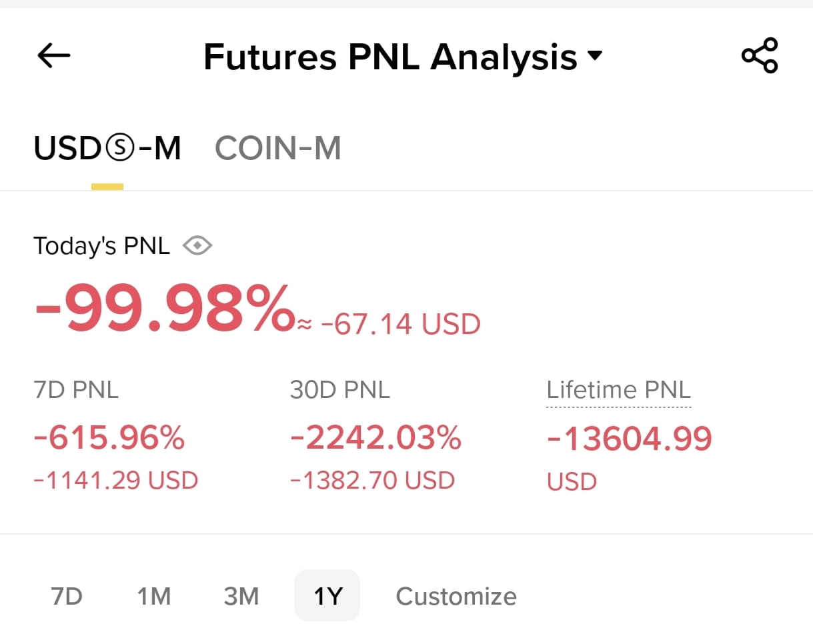
Task: Open the share icon
Action: pyautogui.click(x=760, y=56)
